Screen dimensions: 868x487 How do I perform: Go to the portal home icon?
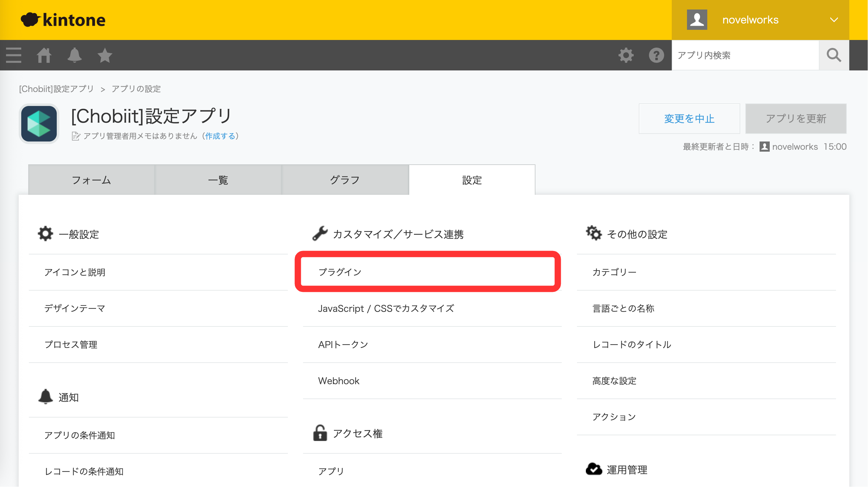click(x=44, y=55)
